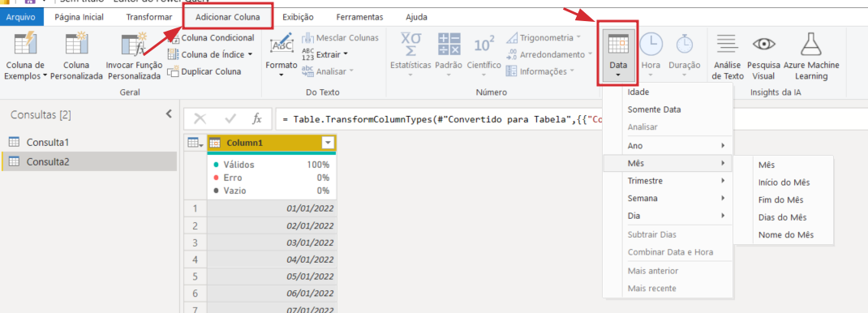Click the Coluna de Índice icon

(173, 54)
